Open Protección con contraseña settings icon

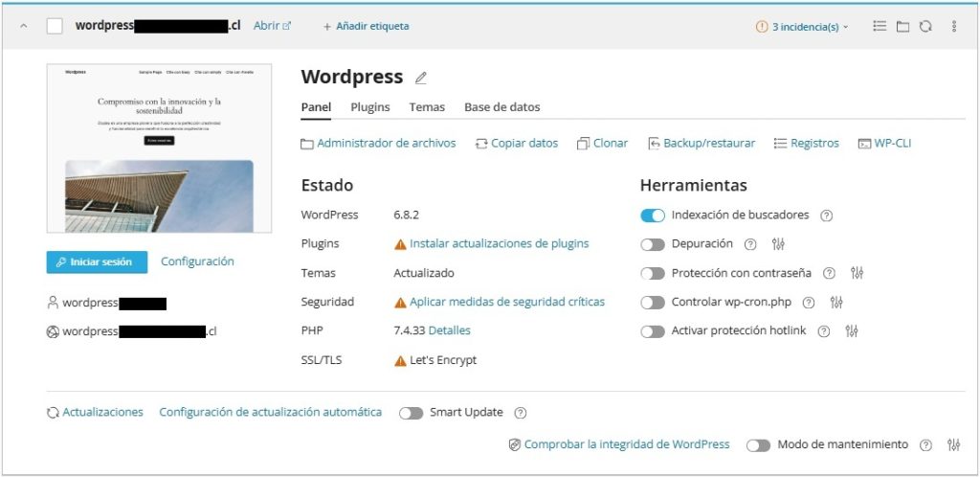(x=857, y=273)
